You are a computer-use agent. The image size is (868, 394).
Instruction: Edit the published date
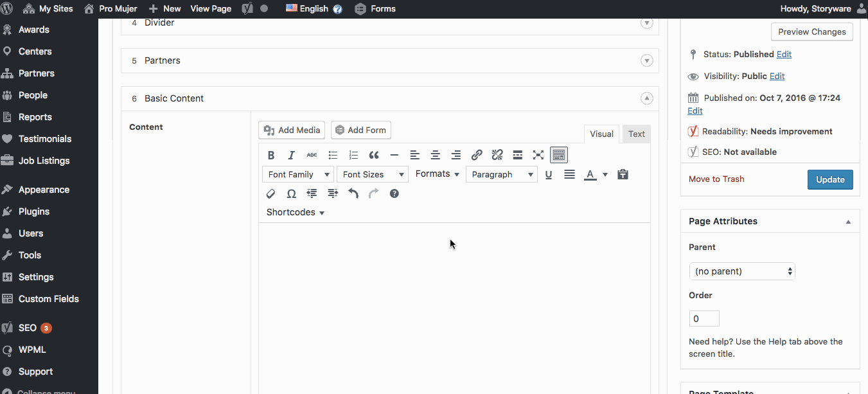tap(695, 111)
